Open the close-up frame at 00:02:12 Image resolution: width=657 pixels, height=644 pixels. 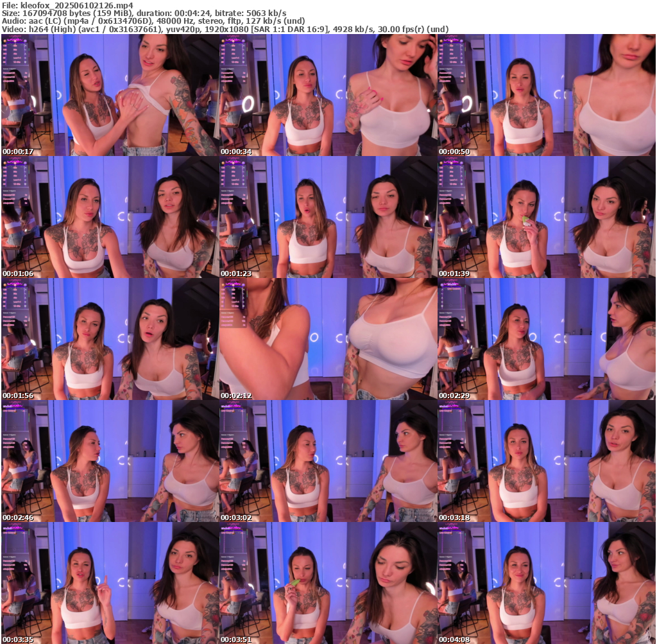(x=328, y=339)
